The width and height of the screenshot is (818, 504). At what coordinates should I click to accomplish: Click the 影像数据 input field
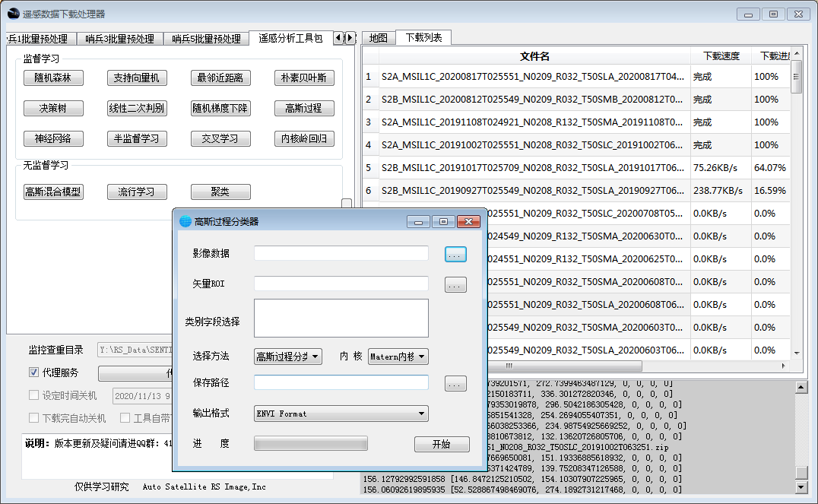pyautogui.click(x=341, y=254)
